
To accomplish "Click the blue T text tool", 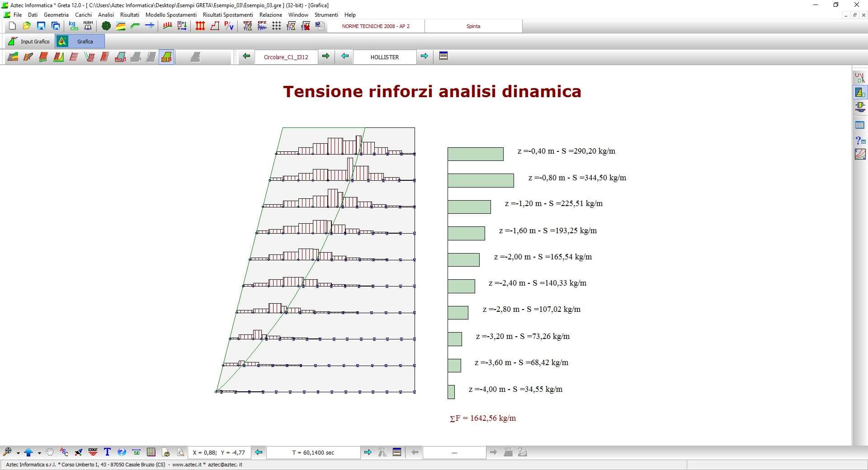I will [107, 452].
